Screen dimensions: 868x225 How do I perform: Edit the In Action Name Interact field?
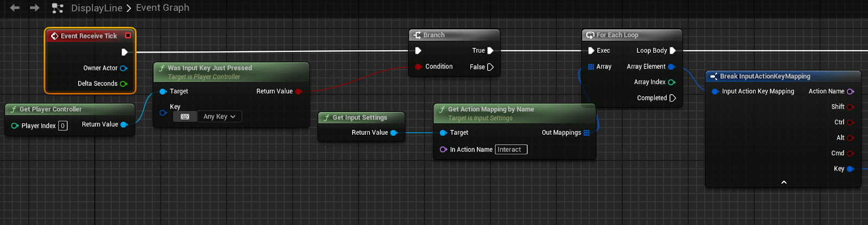[511, 149]
